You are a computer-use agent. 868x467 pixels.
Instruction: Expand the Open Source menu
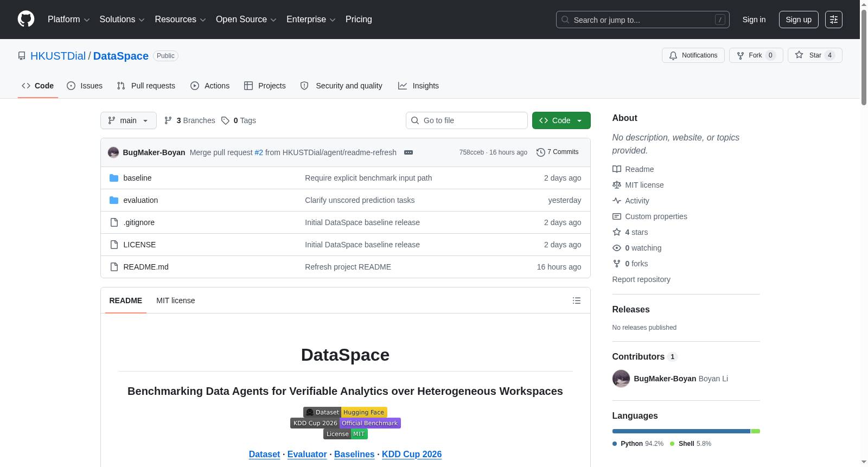coord(246,20)
